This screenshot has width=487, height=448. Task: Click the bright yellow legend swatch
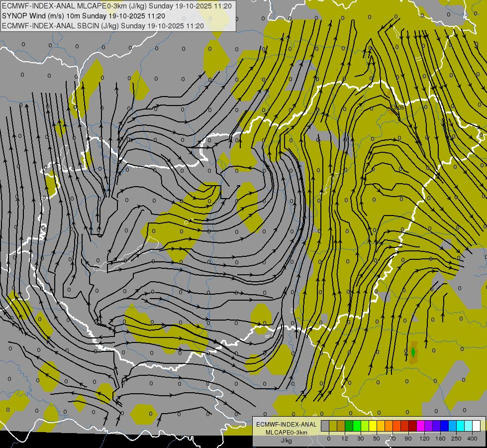tap(373, 426)
